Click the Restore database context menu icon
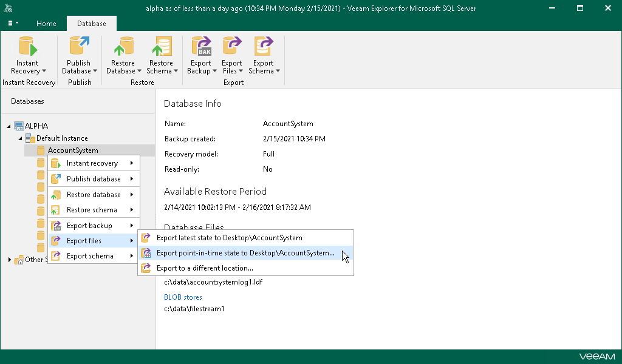Screen dimensions: 622x364 [x=56, y=195]
